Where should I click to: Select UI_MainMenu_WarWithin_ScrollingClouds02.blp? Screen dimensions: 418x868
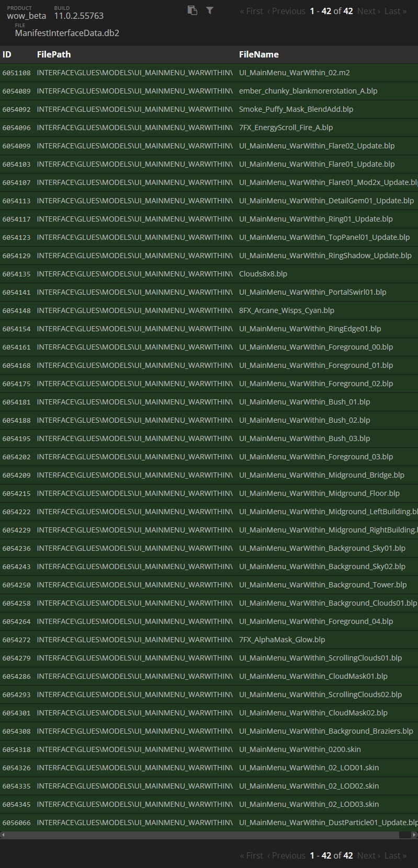(321, 695)
